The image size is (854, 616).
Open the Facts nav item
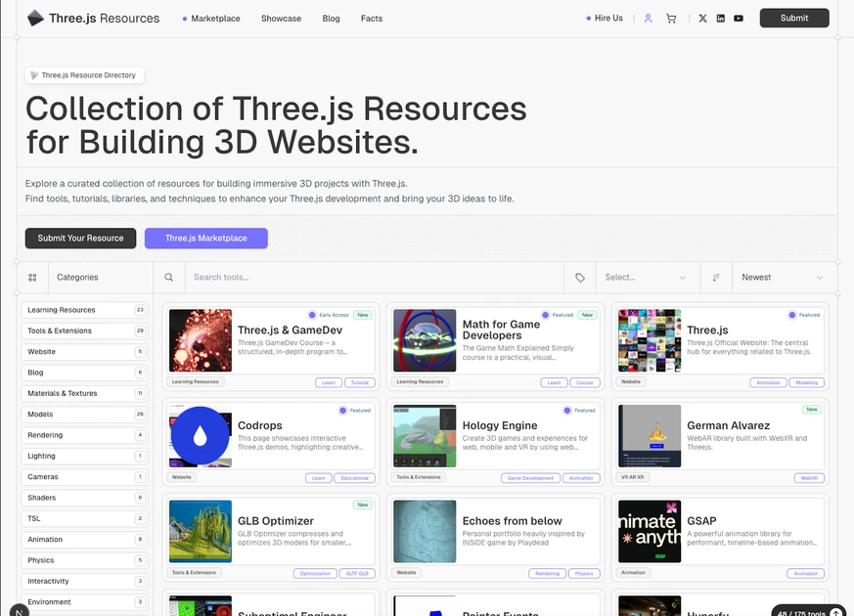click(x=372, y=19)
